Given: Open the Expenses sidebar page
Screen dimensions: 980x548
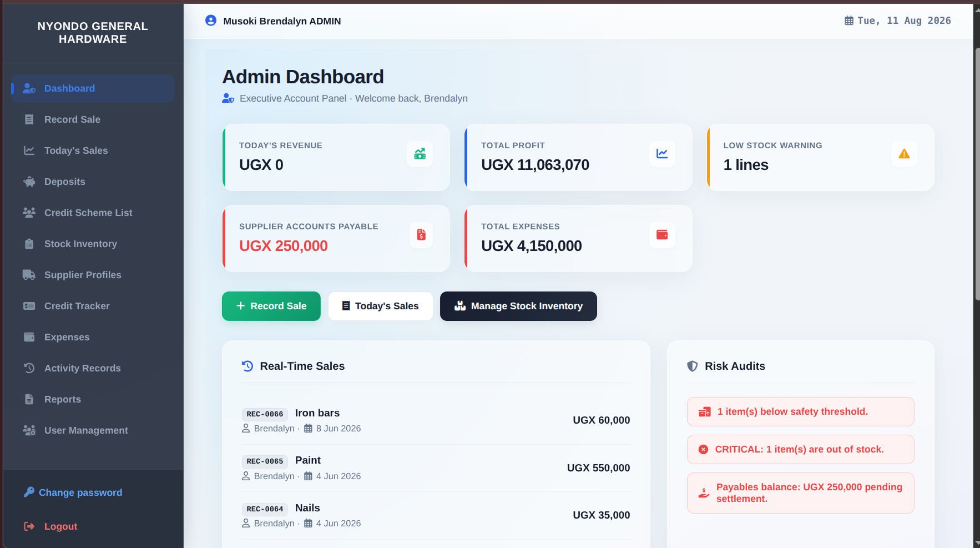Looking at the screenshot, I should 93,337.
